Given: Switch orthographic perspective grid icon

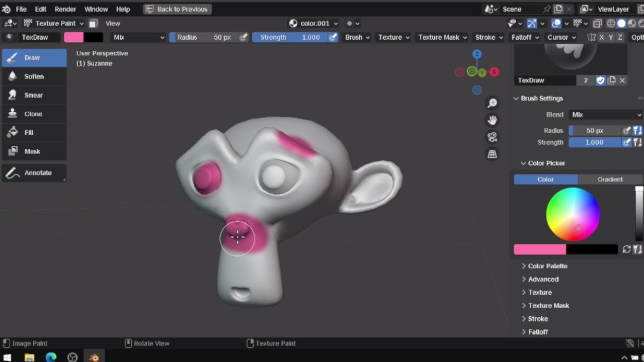Looking at the screenshot, I should [492, 154].
